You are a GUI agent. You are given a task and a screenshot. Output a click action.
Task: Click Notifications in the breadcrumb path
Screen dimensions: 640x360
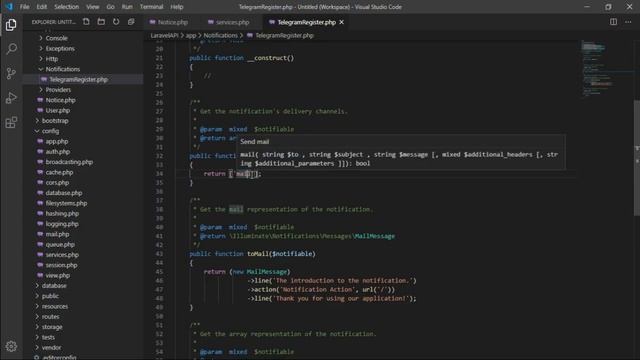(220, 36)
